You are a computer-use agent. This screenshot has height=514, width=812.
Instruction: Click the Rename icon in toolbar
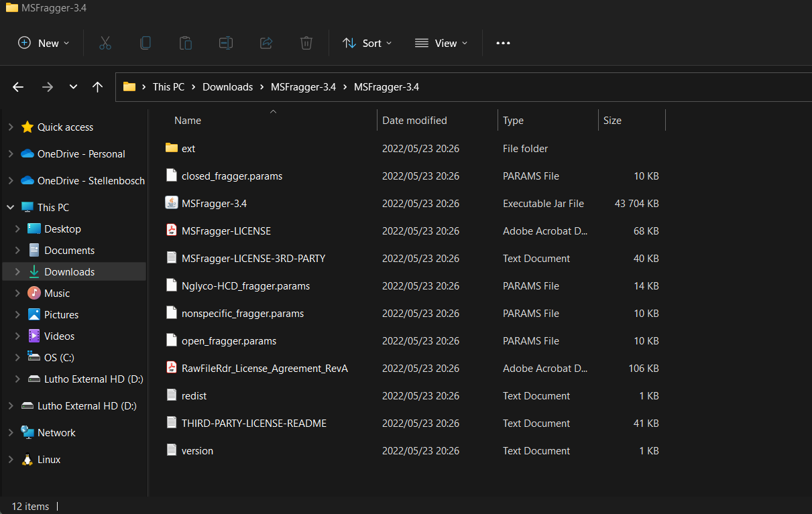pyautogui.click(x=226, y=43)
